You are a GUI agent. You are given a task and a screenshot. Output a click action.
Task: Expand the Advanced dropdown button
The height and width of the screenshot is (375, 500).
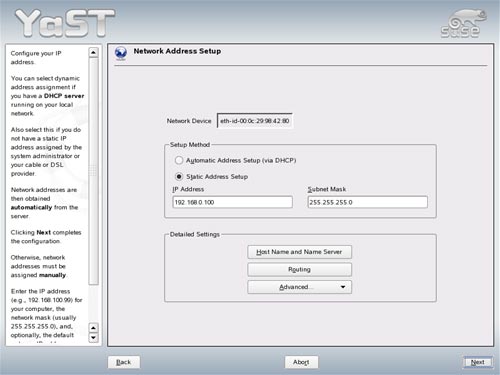pos(299,287)
